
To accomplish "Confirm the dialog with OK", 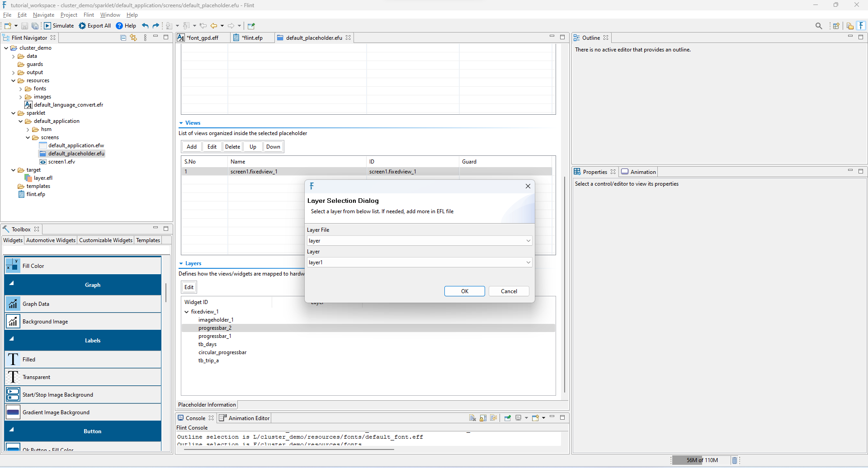I will coord(465,291).
